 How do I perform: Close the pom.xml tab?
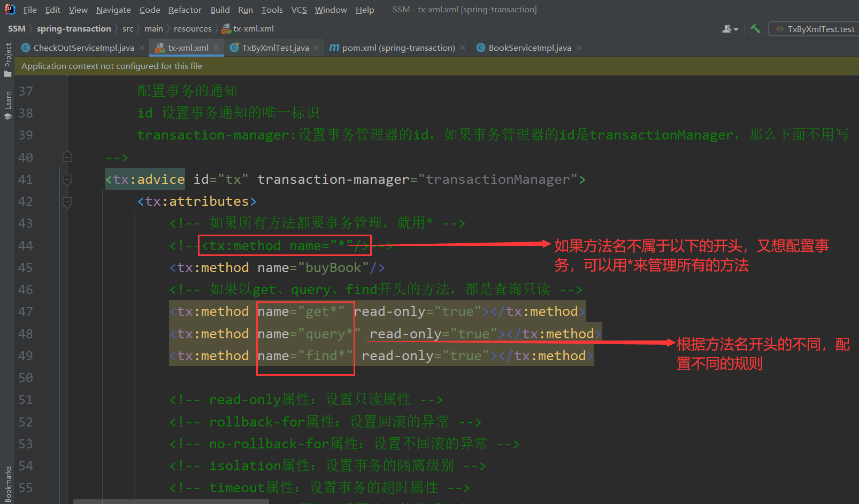463,48
